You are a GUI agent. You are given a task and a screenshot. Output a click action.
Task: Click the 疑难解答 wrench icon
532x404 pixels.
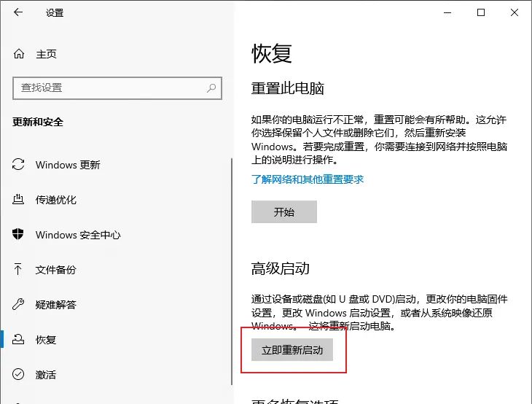click(18, 304)
